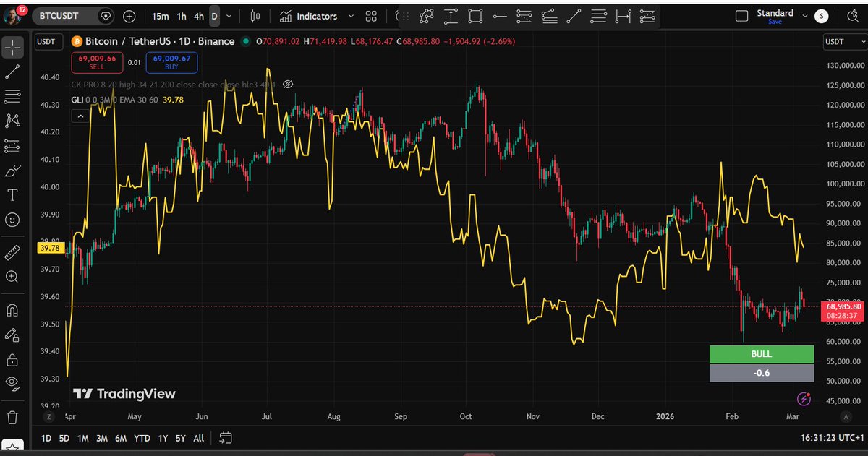Screen dimensions: 868x456
Task: Open the user profile avatar menu
Action: (14, 14)
